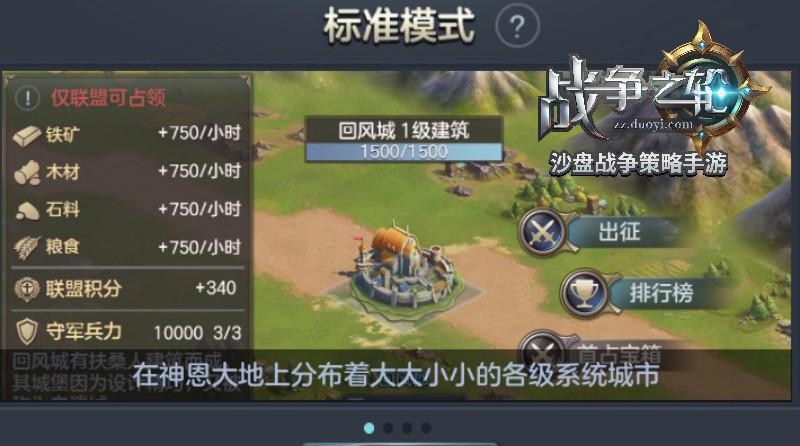Select the stone pile 石料 icon
800x446 pixels.
point(27,210)
